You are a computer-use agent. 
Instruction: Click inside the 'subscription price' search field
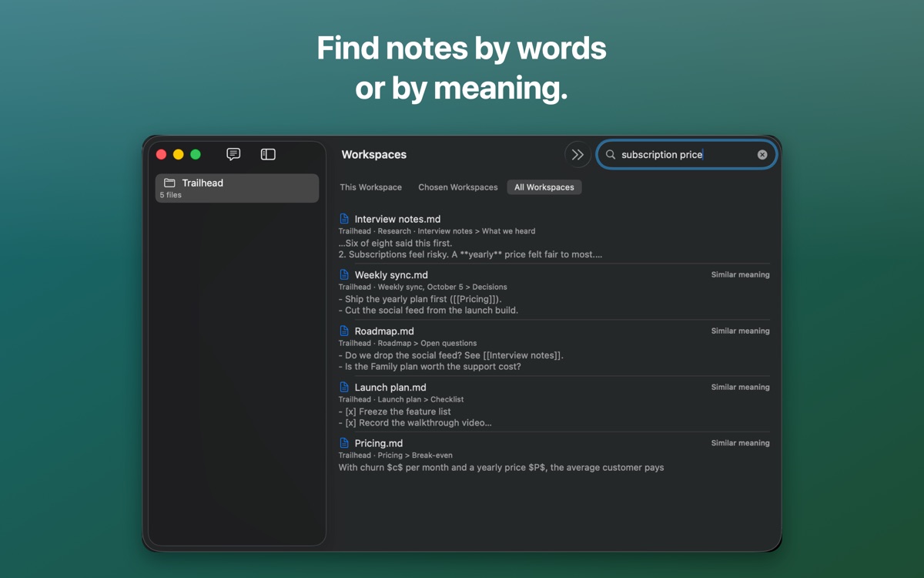tap(687, 155)
